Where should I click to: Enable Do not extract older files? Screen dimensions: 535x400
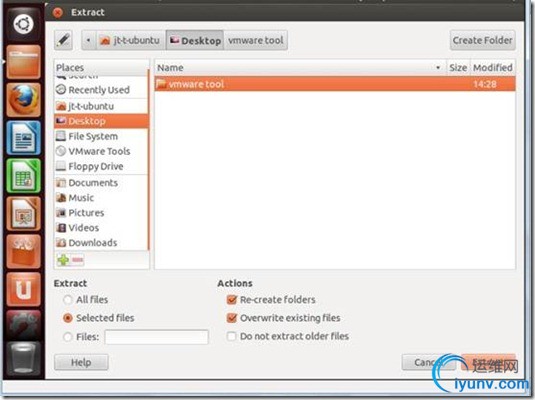232,337
